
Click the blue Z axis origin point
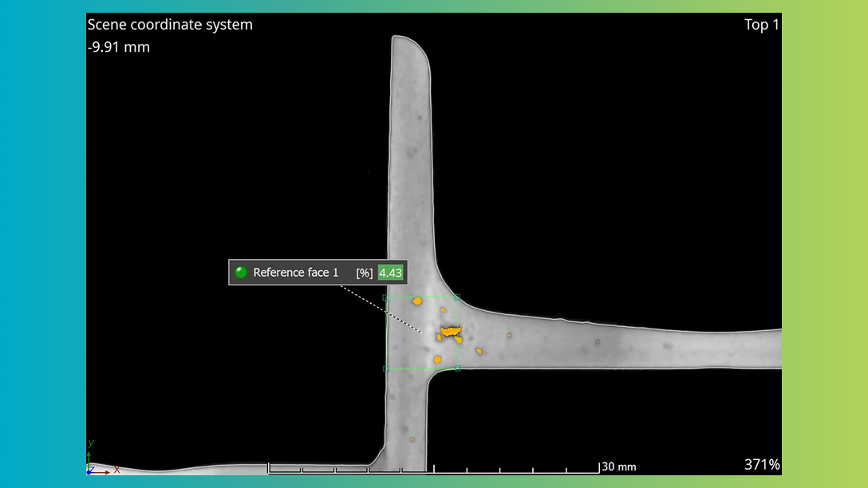[88, 472]
